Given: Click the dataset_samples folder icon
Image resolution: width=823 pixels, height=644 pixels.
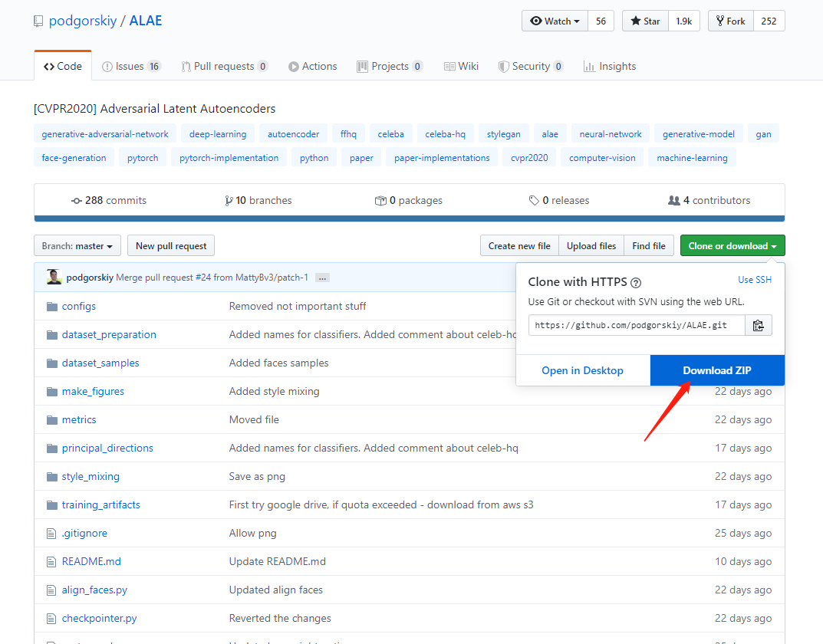Looking at the screenshot, I should (52, 363).
